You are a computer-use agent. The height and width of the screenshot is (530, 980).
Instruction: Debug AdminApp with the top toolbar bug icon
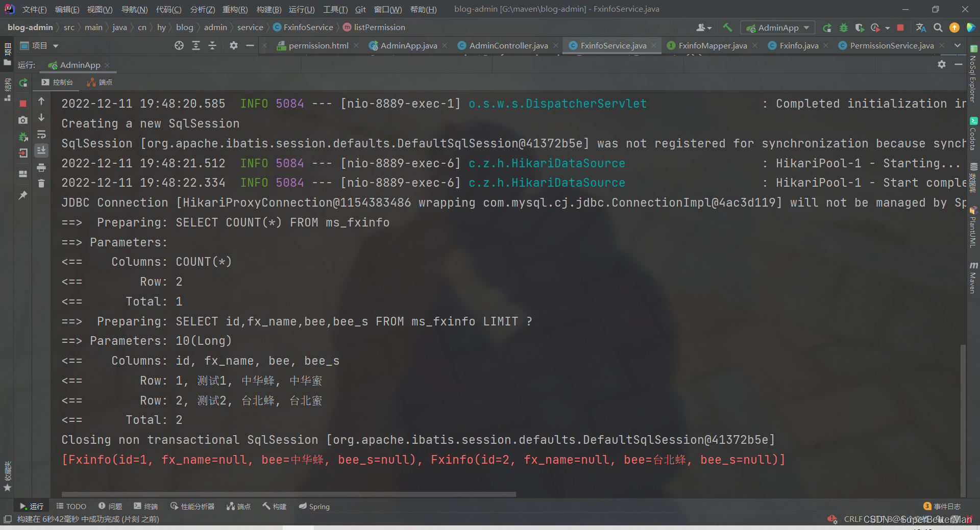click(x=844, y=28)
